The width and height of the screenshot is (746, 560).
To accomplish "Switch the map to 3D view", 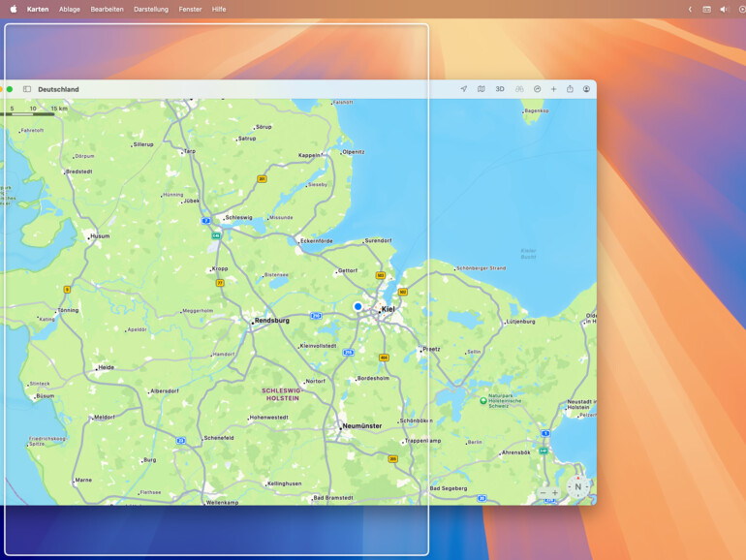I will click(x=500, y=89).
